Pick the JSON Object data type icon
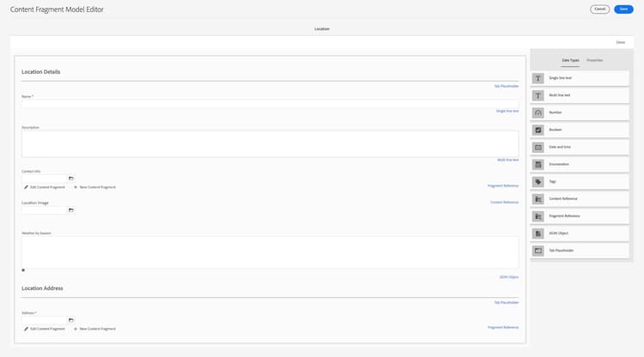The width and height of the screenshot is (644, 357). [538, 233]
